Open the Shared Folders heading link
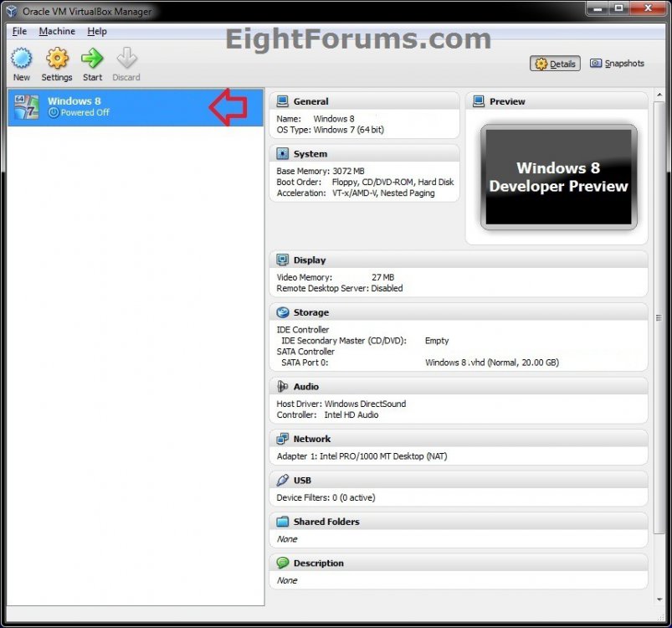 coord(326,522)
